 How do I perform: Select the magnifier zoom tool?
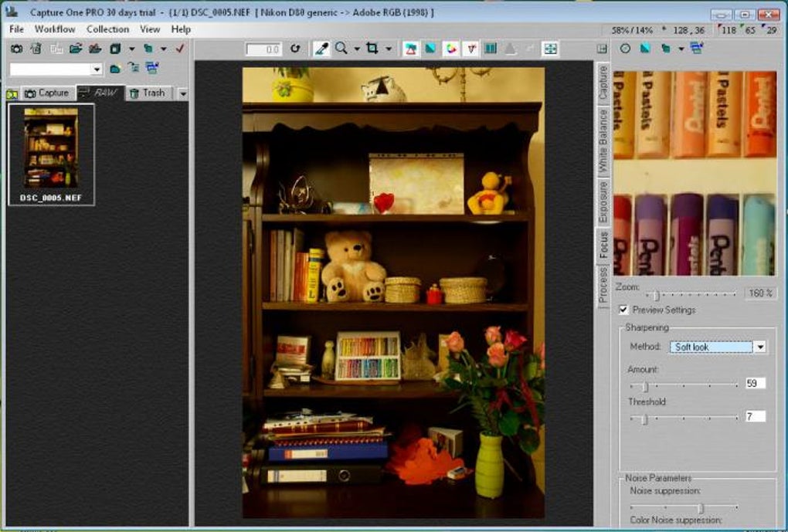[341, 49]
